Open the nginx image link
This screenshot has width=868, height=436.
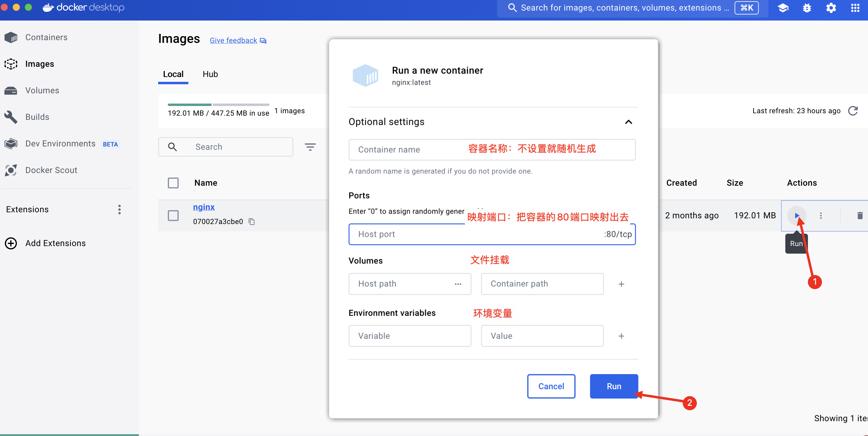(204, 207)
